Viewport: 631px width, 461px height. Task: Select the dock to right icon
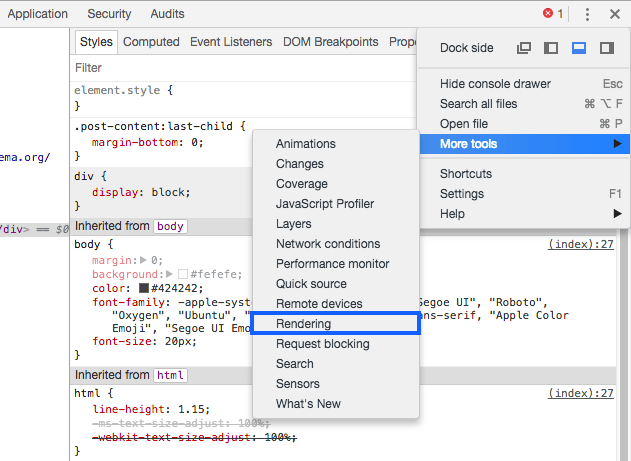(x=606, y=48)
